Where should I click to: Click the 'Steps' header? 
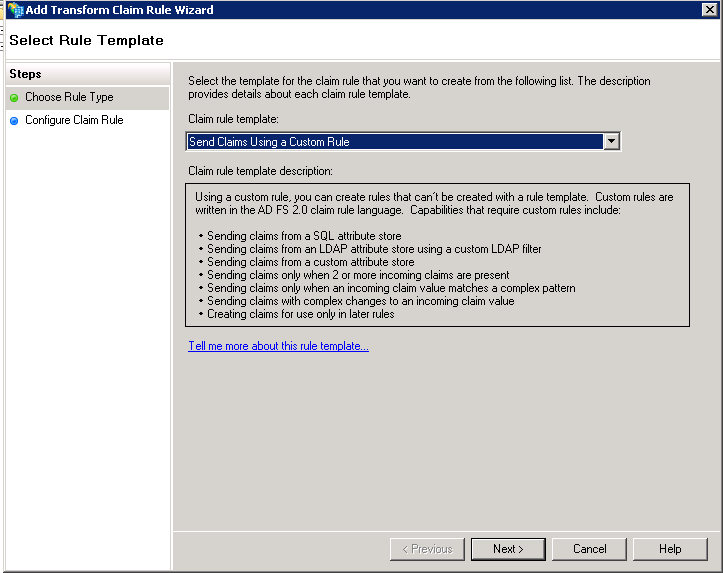(25, 74)
